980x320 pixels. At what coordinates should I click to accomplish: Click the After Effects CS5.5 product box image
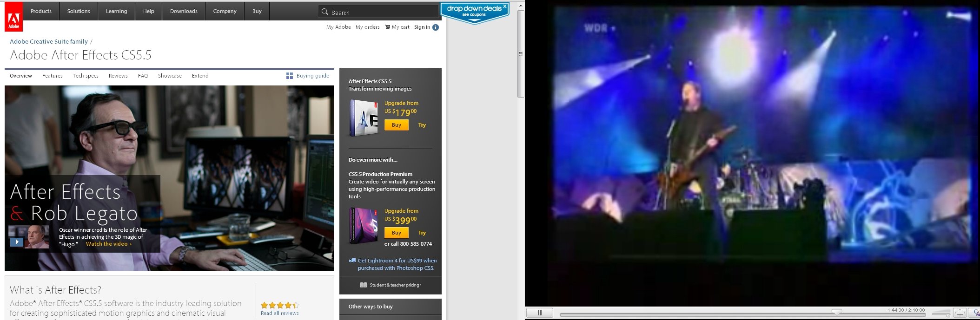tap(364, 118)
